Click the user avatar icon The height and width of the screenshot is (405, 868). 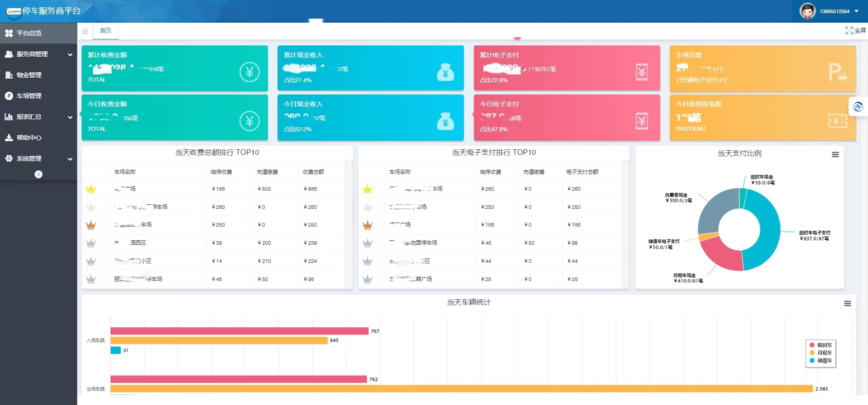click(807, 11)
